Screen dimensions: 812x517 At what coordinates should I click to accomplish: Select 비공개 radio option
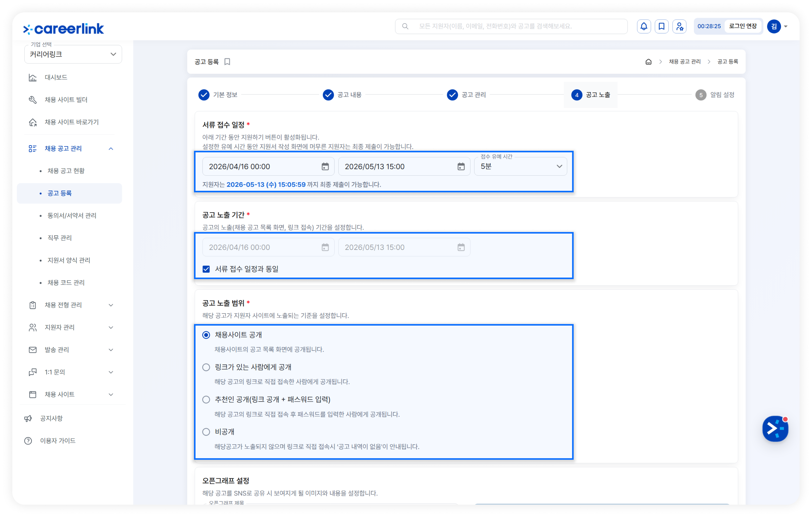click(x=206, y=432)
